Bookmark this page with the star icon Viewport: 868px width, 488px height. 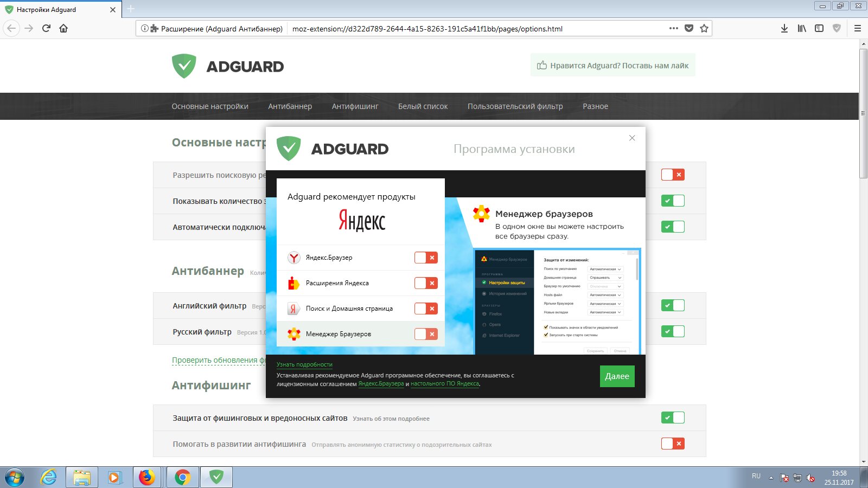coord(704,28)
